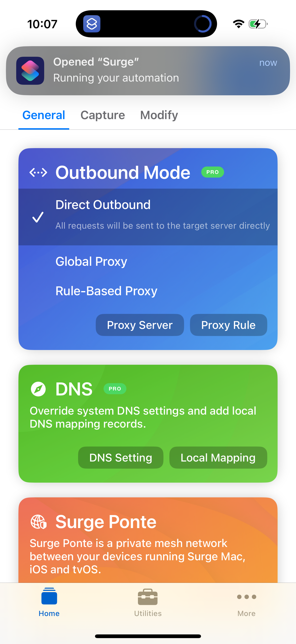Tap the loading spinner in Dynamic Island

202,24
